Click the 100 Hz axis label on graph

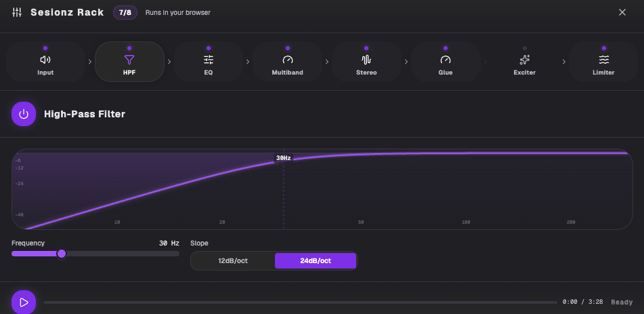(466, 222)
